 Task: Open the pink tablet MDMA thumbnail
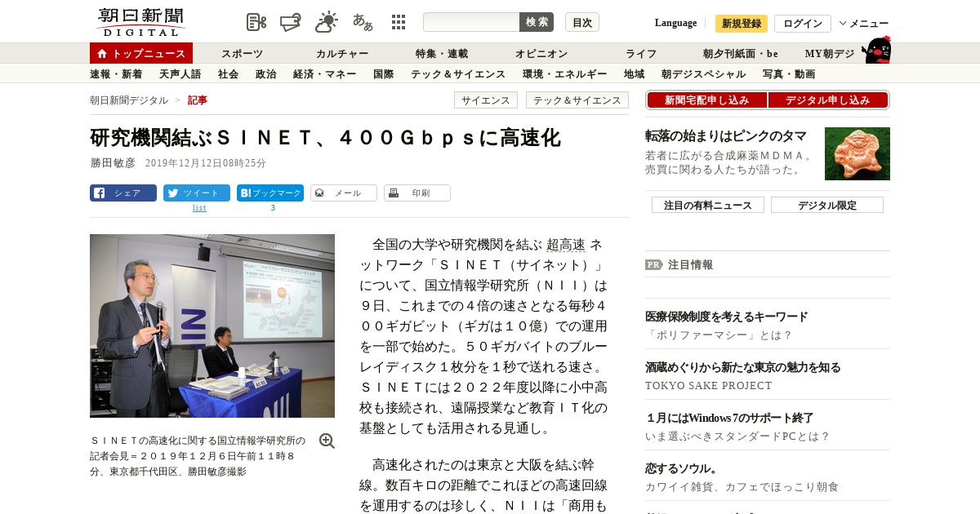coord(857,153)
